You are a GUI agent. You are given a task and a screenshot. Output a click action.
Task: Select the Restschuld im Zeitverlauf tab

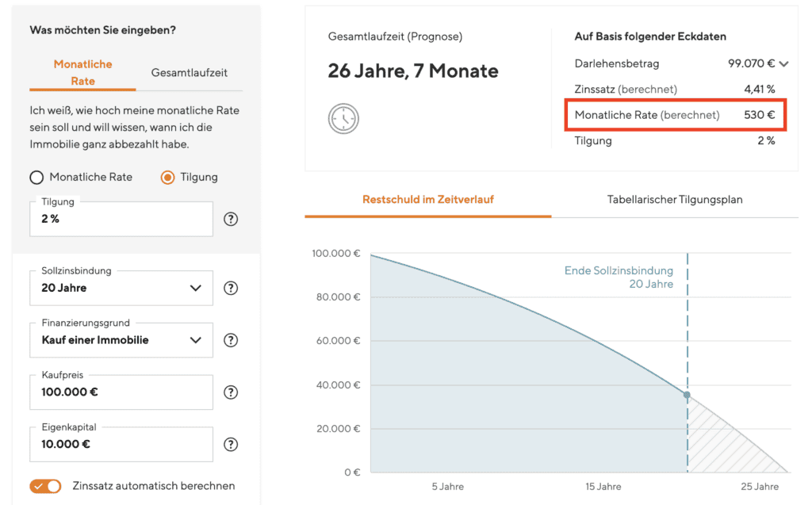pyautogui.click(x=427, y=200)
